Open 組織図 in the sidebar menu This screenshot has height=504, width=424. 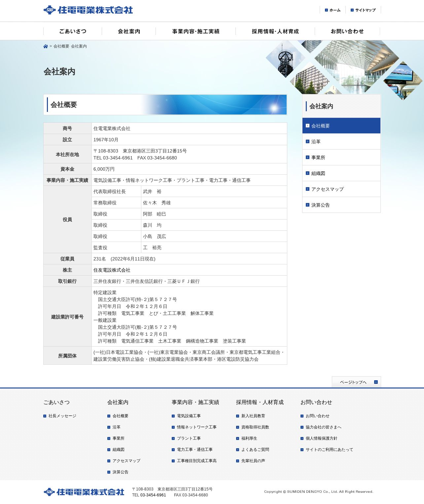pos(341,173)
